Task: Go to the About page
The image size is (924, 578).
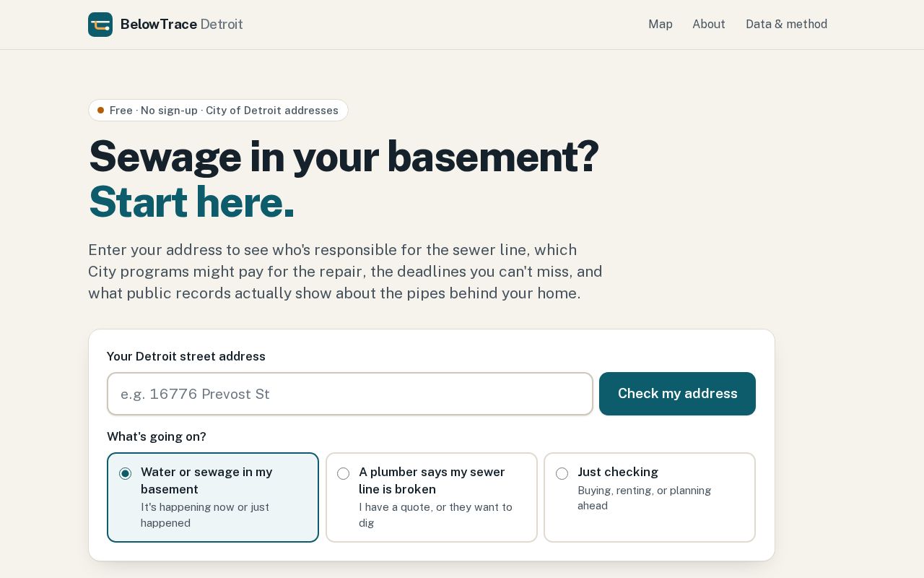Action: 709,25
